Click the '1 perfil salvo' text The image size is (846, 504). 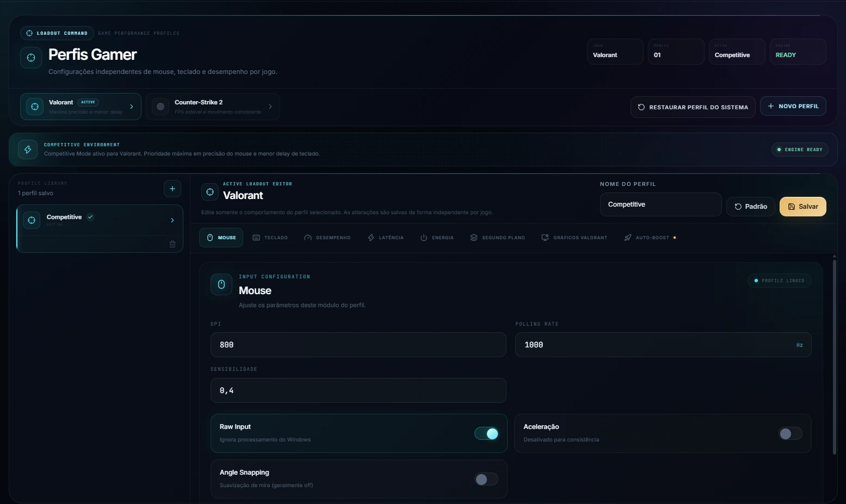pos(35,193)
